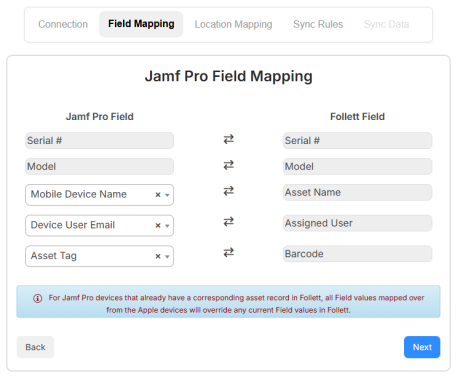
Task: Click swap arrows beside Asset Name field
Action: click(228, 191)
